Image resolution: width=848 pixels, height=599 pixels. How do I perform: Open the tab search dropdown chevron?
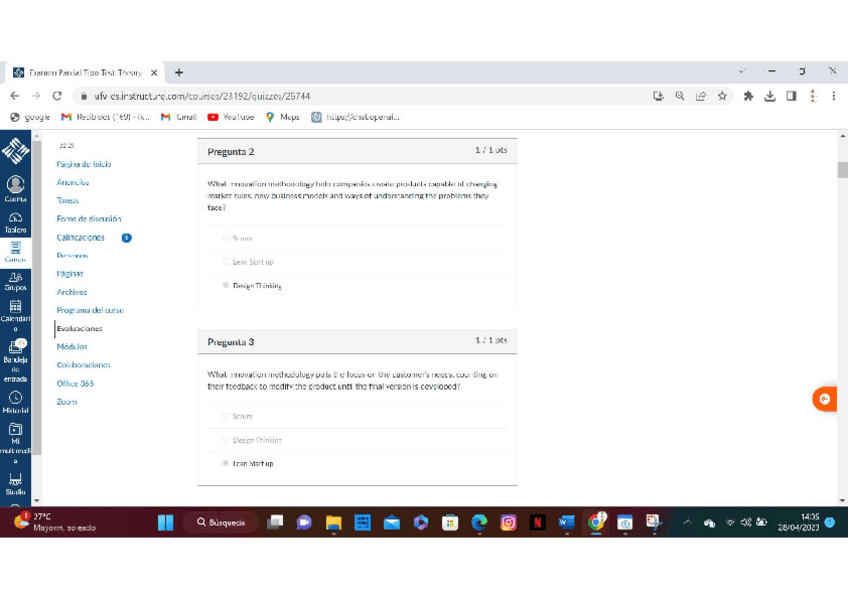coord(742,71)
